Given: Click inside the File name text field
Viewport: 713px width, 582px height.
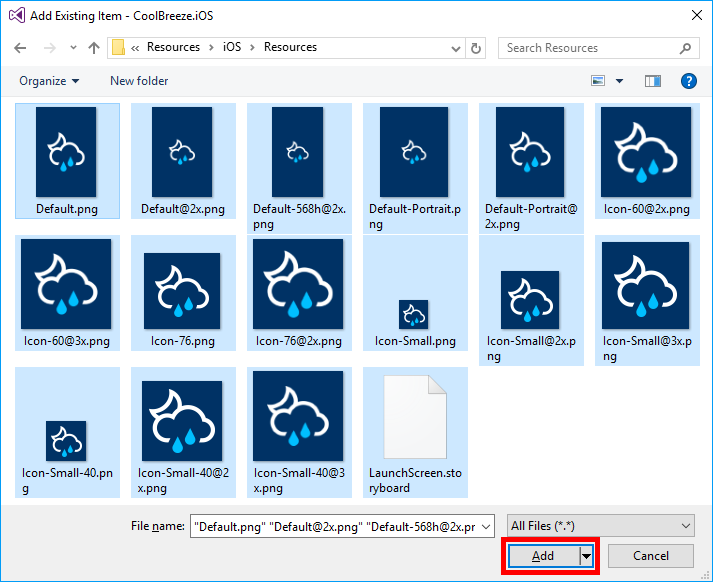Looking at the screenshot, I should [340, 526].
